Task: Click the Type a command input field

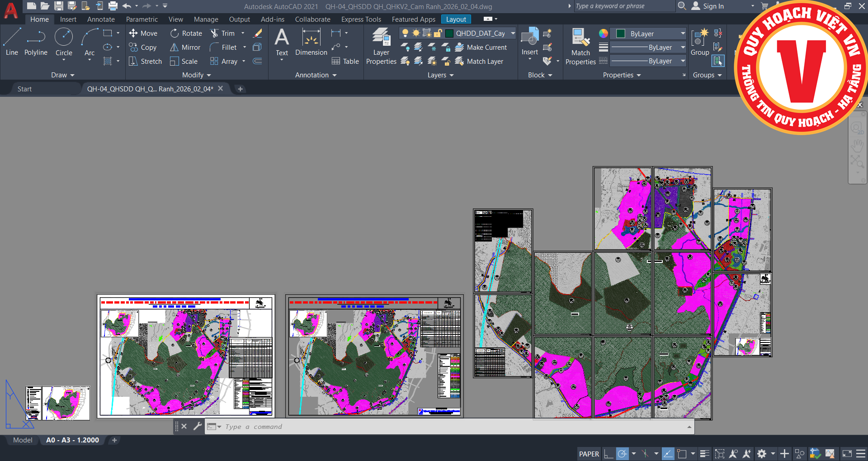Action: [449, 427]
